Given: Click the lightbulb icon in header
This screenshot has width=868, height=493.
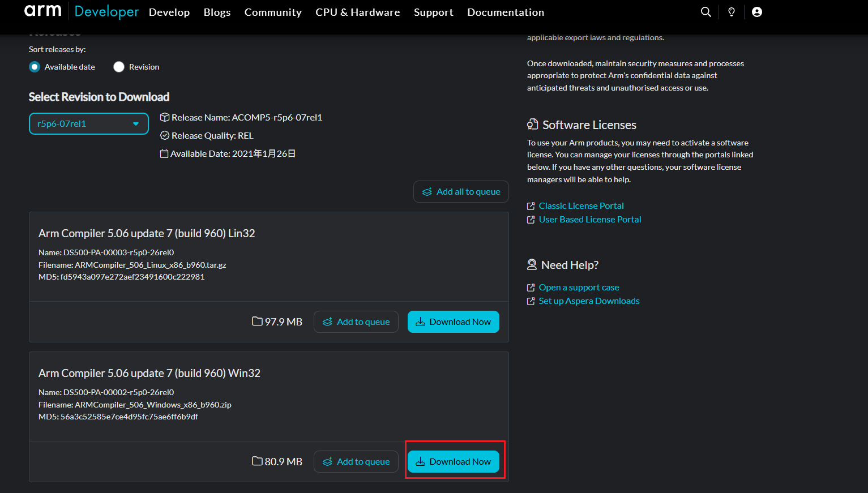Looking at the screenshot, I should tap(732, 12).
